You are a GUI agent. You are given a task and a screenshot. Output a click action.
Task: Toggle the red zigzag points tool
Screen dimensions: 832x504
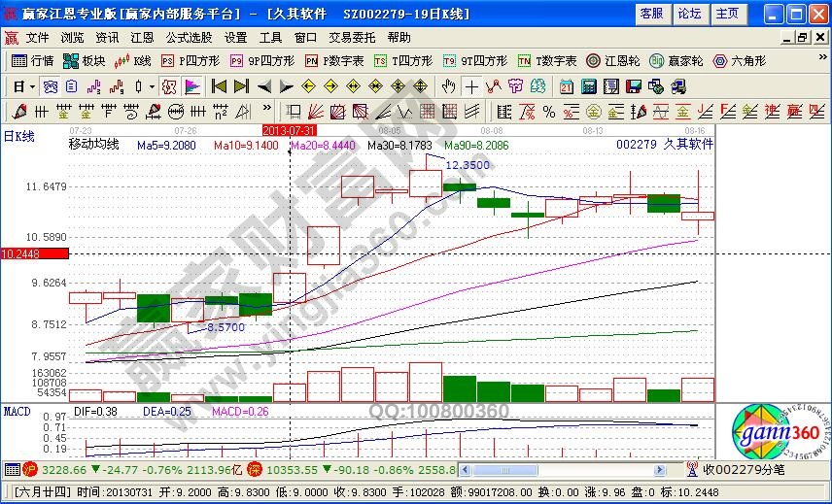tap(494, 86)
